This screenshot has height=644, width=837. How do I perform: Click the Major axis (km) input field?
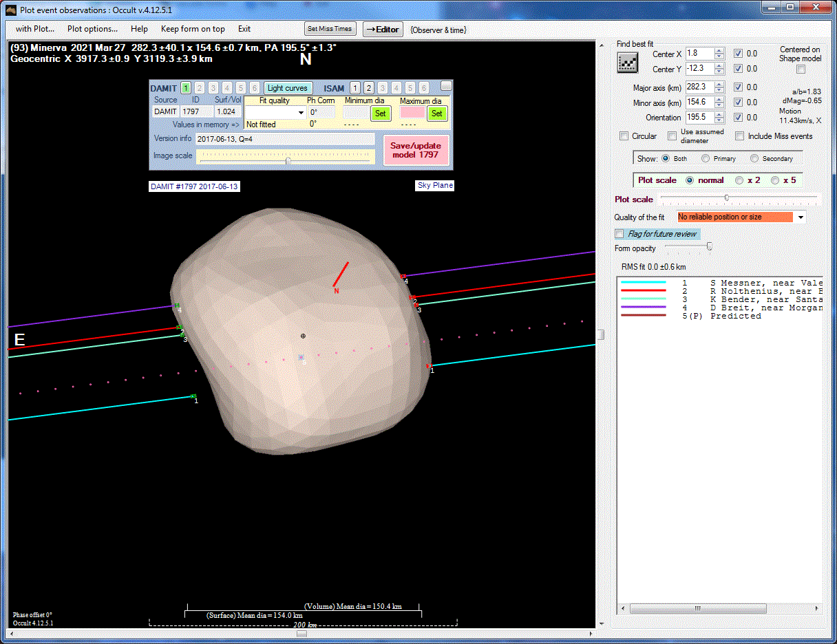pyautogui.click(x=699, y=87)
